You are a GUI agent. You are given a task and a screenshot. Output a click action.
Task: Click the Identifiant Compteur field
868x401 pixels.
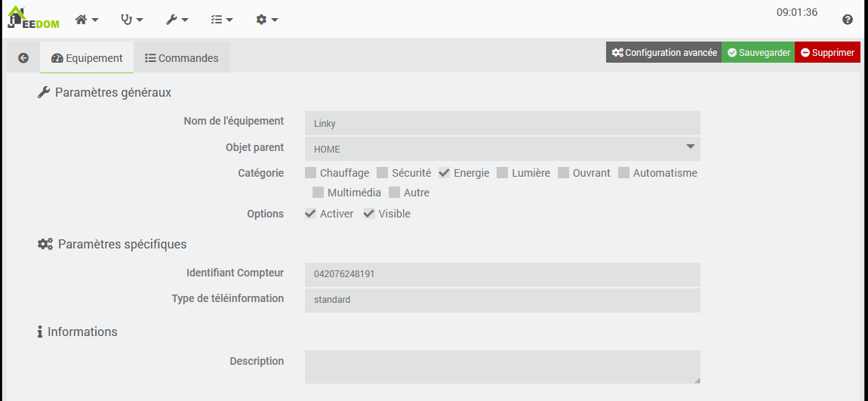[x=502, y=275]
